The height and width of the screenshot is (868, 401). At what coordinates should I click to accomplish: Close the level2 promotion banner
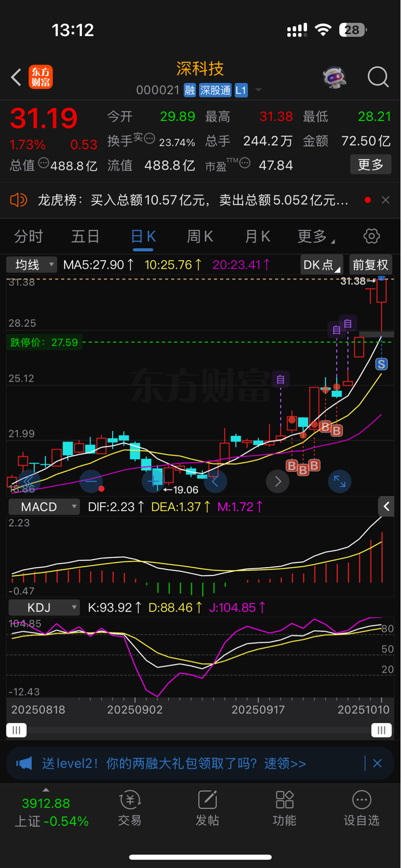(378, 763)
